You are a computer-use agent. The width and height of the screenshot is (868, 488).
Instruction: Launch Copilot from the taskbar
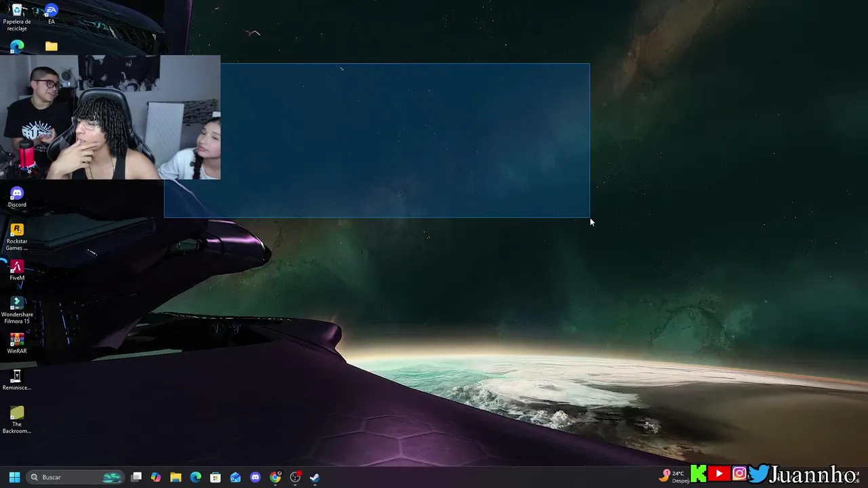[156, 477]
